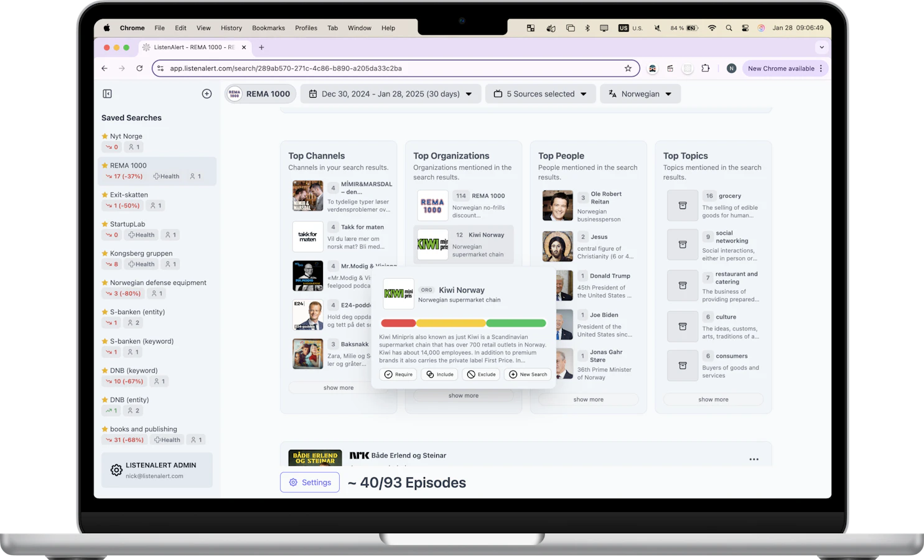Open the REMA 1000 organization entry
This screenshot has height=560, width=924.
464,205
